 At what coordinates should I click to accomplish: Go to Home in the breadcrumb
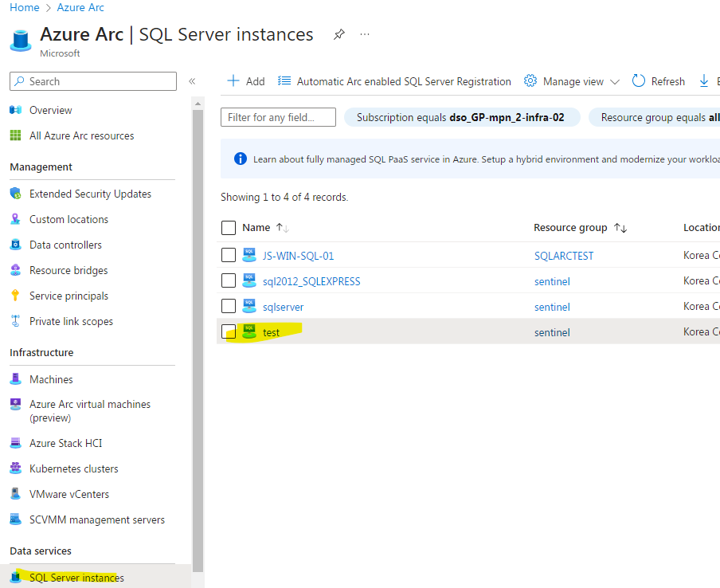(25, 7)
